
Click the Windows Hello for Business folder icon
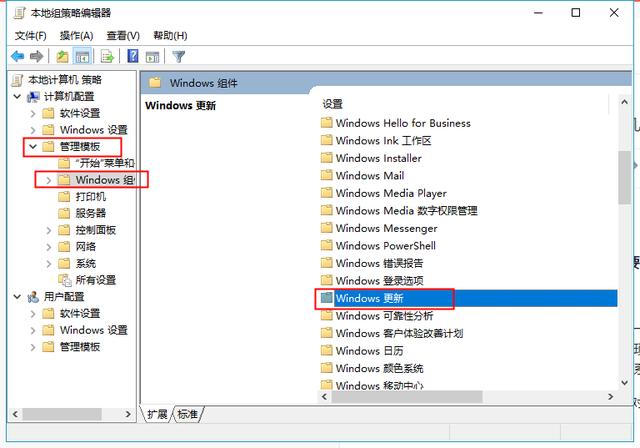[327, 123]
